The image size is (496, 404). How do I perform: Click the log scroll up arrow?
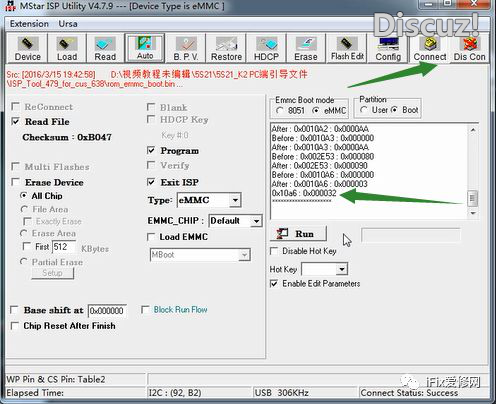pos(473,130)
